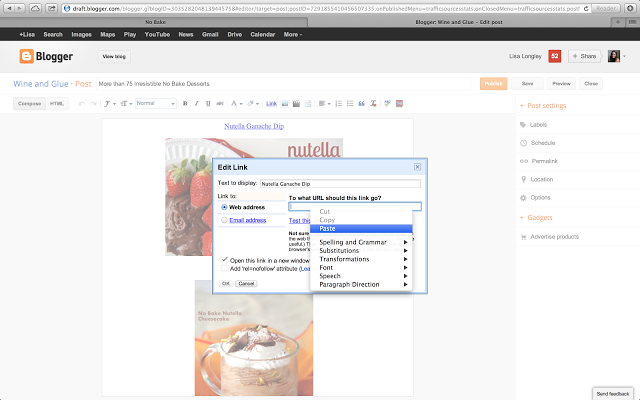The image size is (640, 400).
Task: Toggle bold formatting
Action: tap(185, 104)
